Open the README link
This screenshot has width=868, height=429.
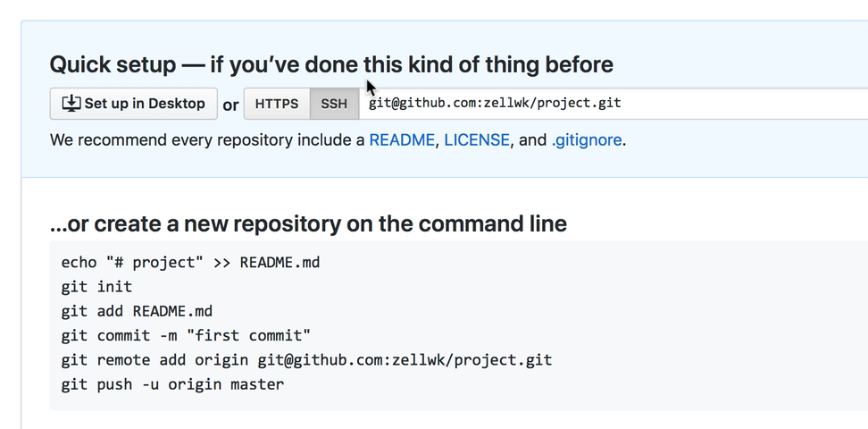(401, 140)
